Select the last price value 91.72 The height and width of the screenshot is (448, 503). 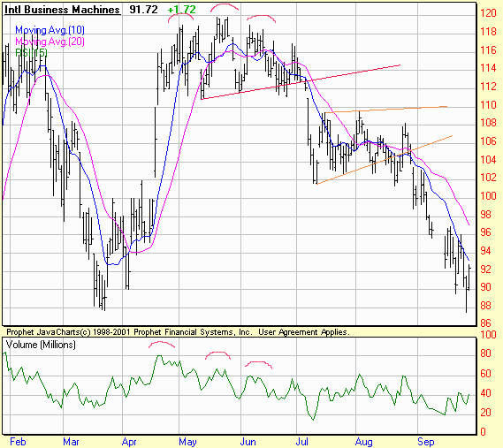[x=144, y=10]
